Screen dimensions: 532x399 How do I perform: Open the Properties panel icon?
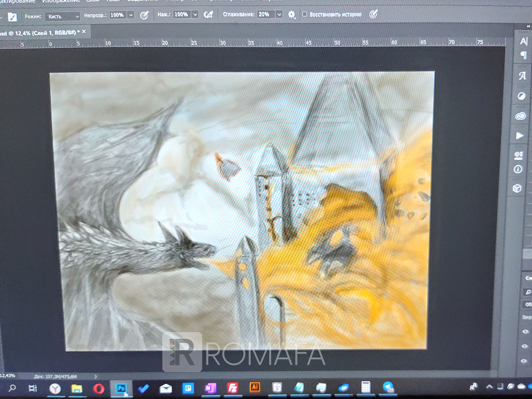pos(519,155)
